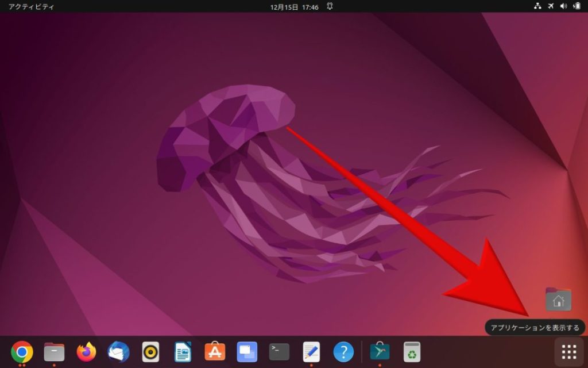Open the blue overlapping windows dock icon

pyautogui.click(x=247, y=352)
